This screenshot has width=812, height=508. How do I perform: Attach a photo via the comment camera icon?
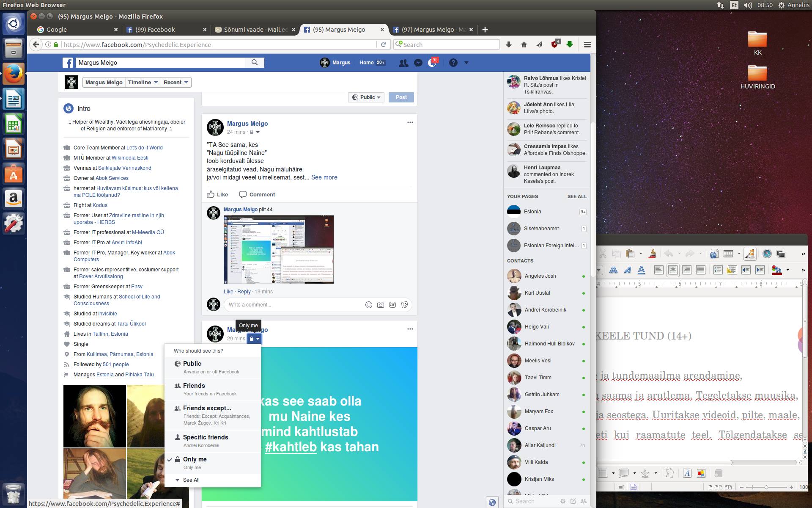coord(381,305)
